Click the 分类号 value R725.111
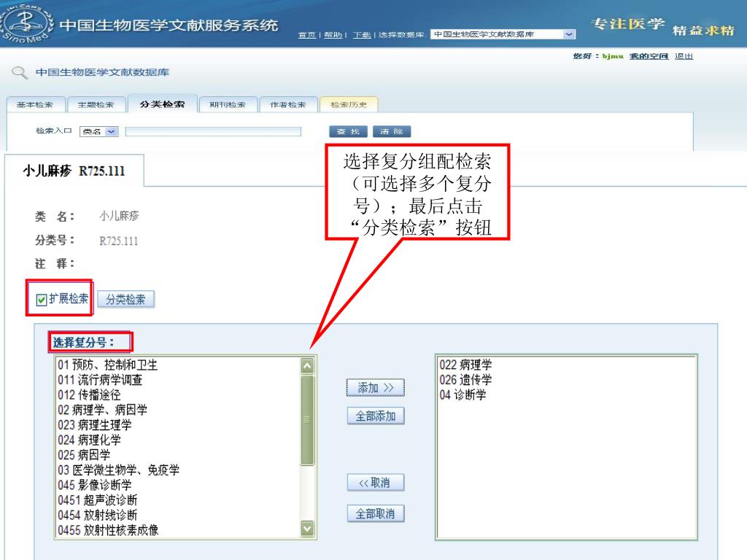 click(x=119, y=241)
